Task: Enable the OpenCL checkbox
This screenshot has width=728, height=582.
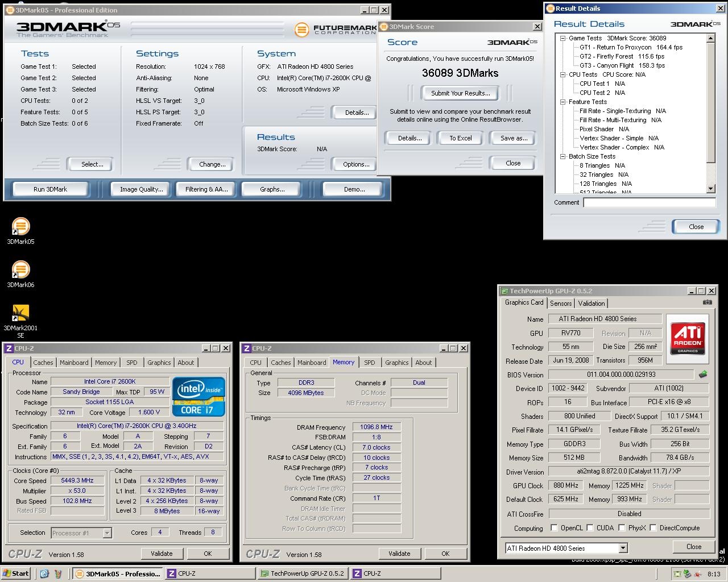Action: point(554,528)
